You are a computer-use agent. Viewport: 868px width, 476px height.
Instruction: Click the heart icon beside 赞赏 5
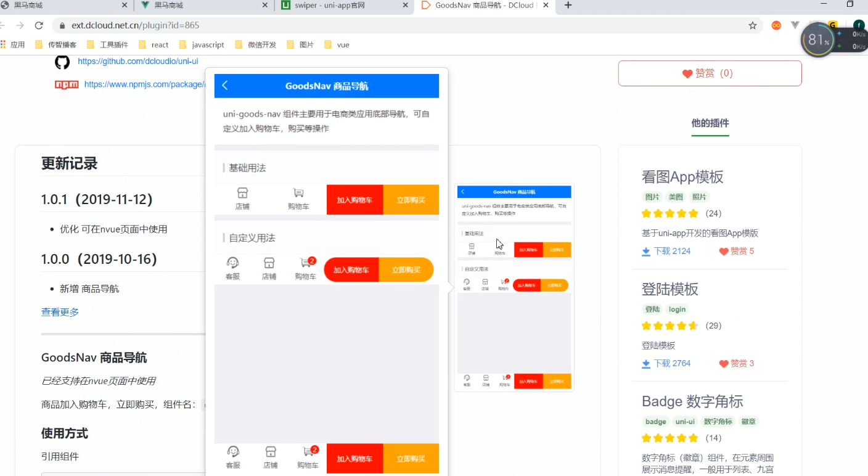pos(724,252)
